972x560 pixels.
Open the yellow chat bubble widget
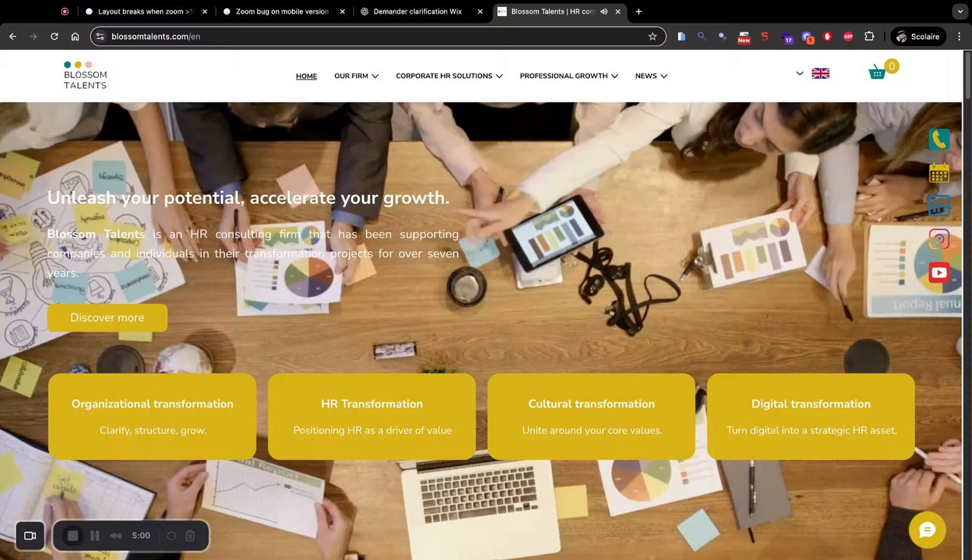[927, 530]
